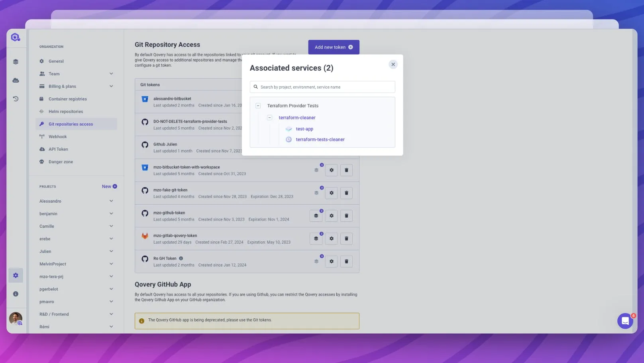Image resolution: width=644 pixels, height=363 pixels.
Task: Open Container registries settings
Action: point(76,99)
